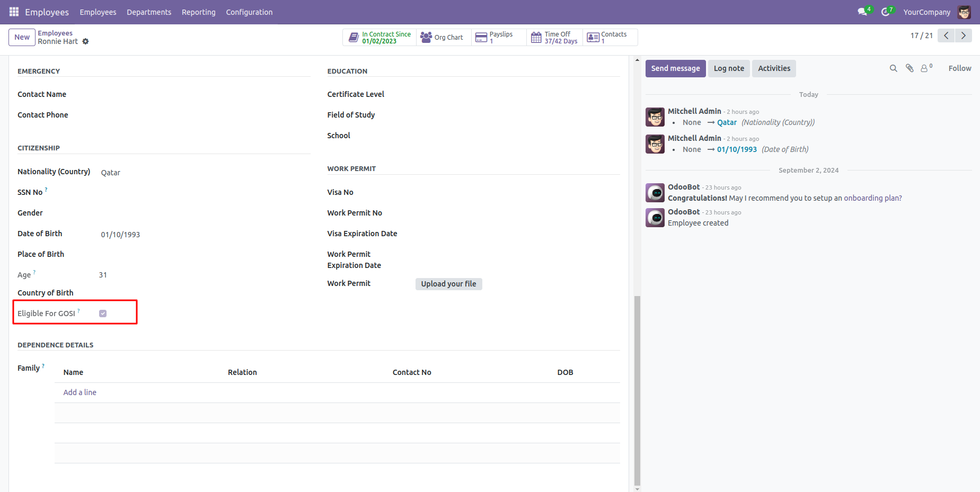Click the gear icon beside Ronnie Hart

coord(85,41)
